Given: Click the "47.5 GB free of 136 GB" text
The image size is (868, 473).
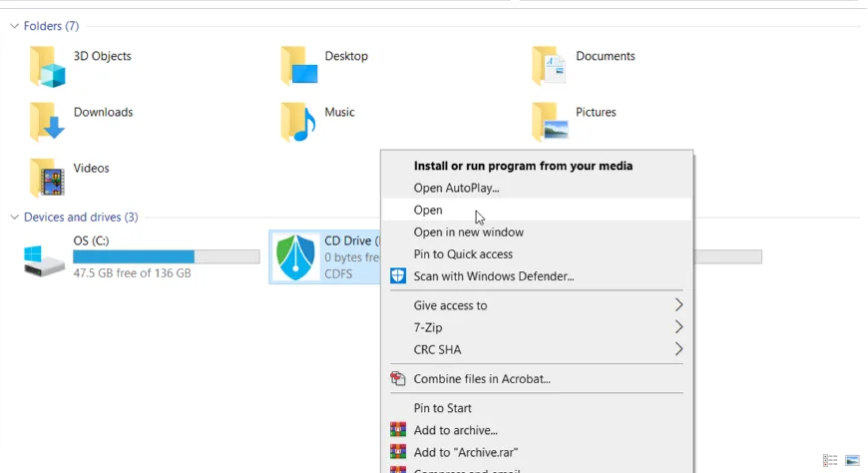Looking at the screenshot, I should (132, 273).
